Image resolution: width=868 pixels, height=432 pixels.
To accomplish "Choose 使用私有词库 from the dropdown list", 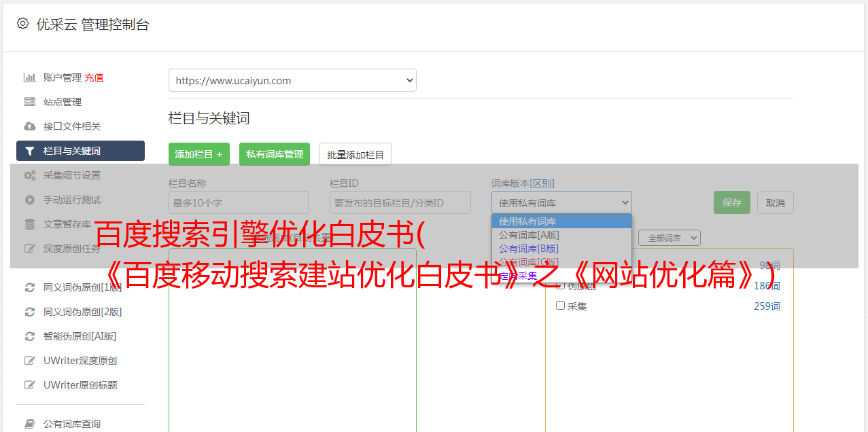I will coord(561,221).
